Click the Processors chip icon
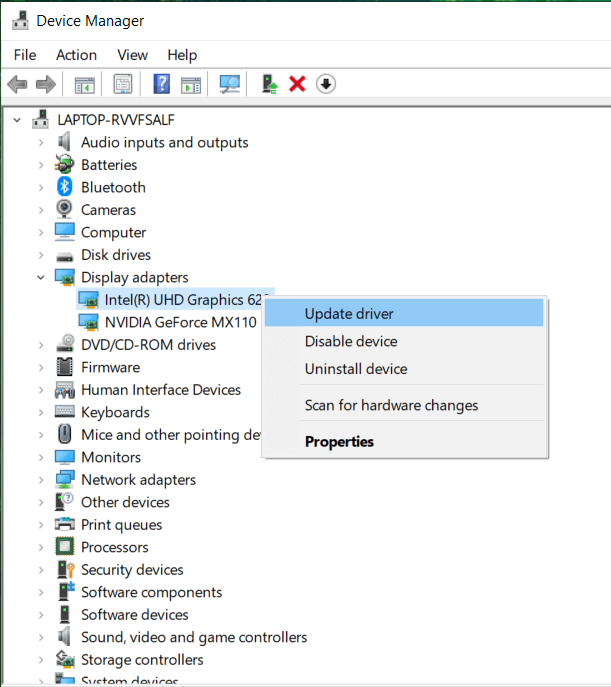The height and width of the screenshot is (687, 611). (x=65, y=547)
